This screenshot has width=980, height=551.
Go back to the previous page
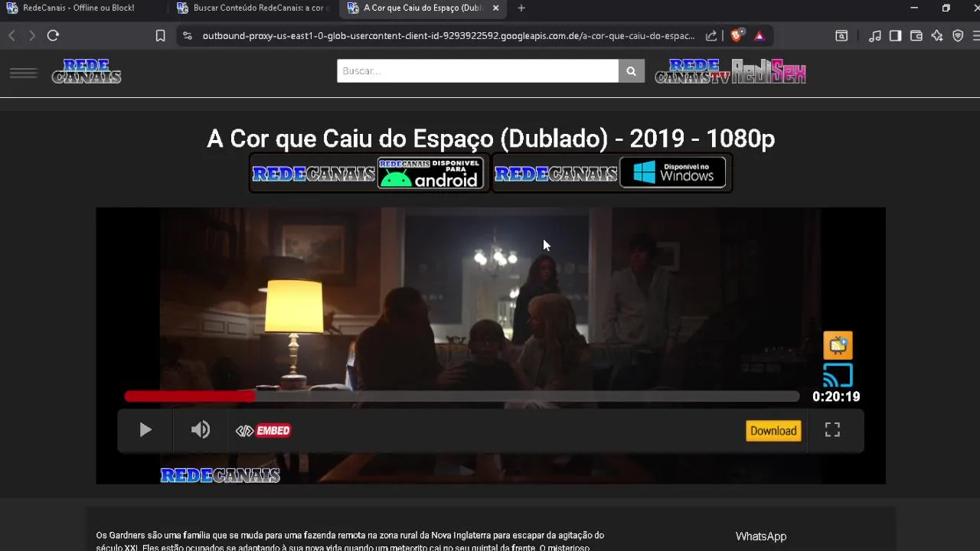(x=11, y=36)
